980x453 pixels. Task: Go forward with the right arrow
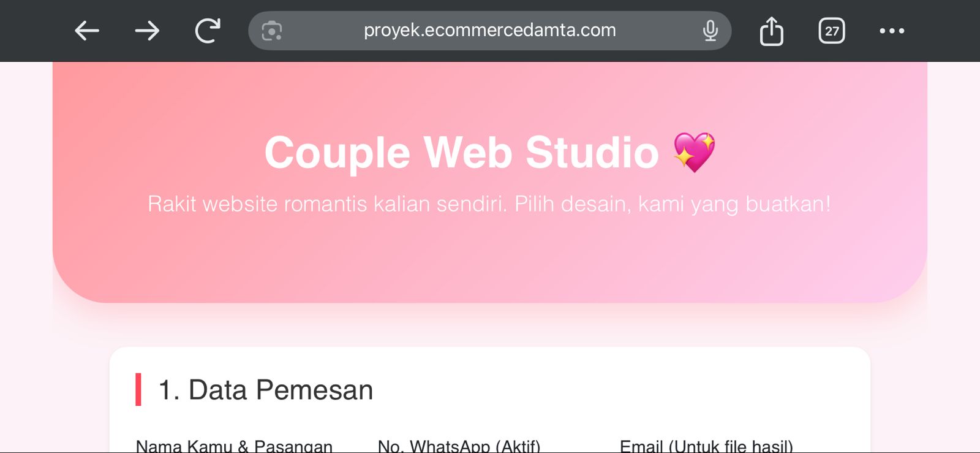click(x=147, y=31)
